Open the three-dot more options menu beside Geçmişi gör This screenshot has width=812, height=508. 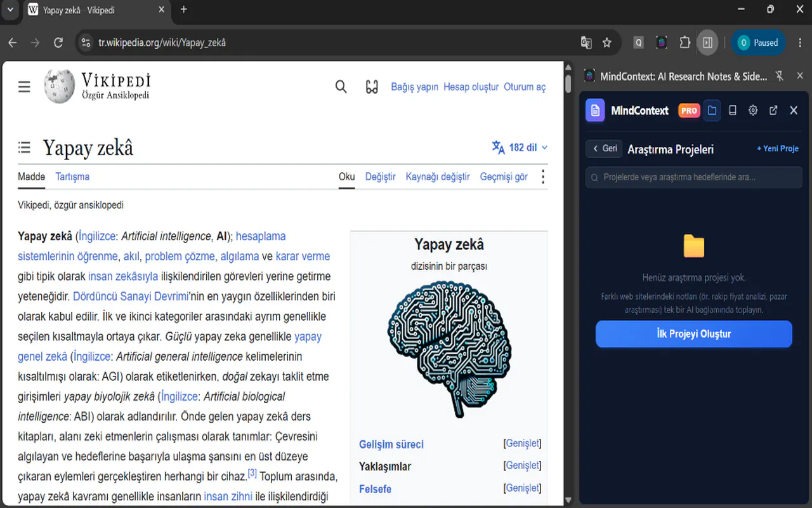tap(542, 177)
